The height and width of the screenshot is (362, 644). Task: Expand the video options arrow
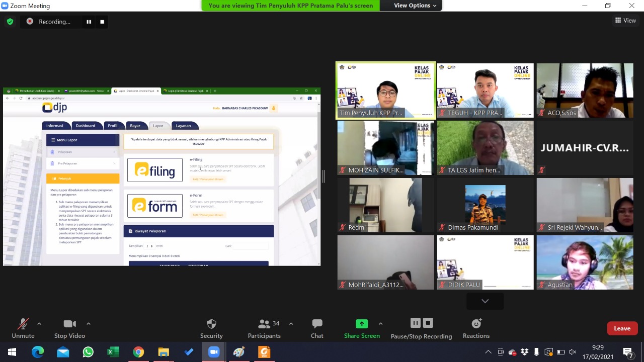[89, 323]
